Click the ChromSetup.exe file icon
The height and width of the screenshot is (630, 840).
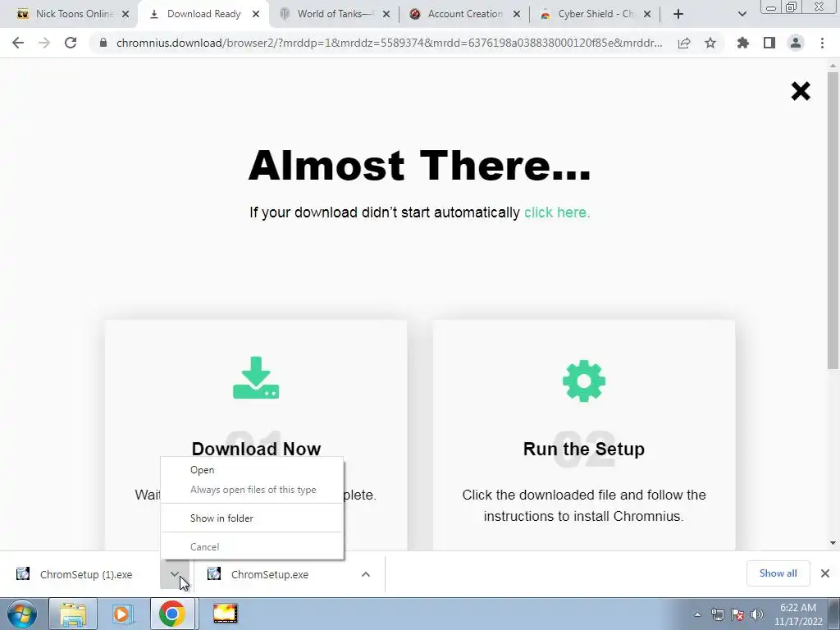tap(214, 573)
